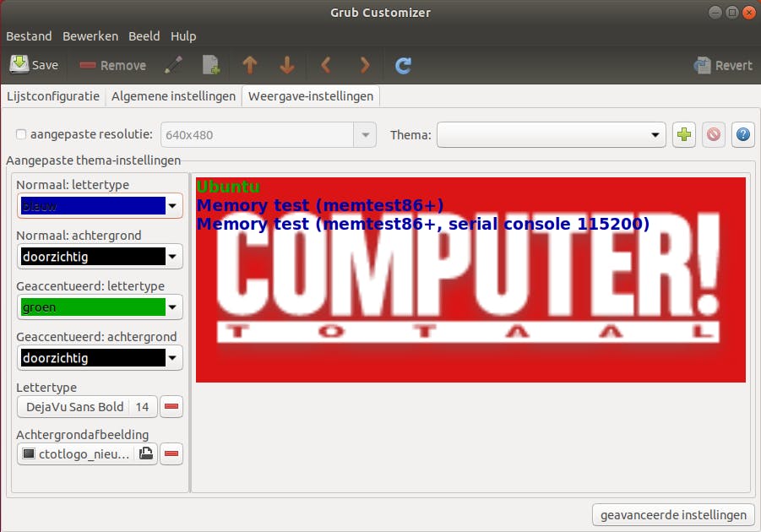The width and height of the screenshot is (761, 532).
Task: Click the right chevron toolbar icon
Action: pos(365,65)
